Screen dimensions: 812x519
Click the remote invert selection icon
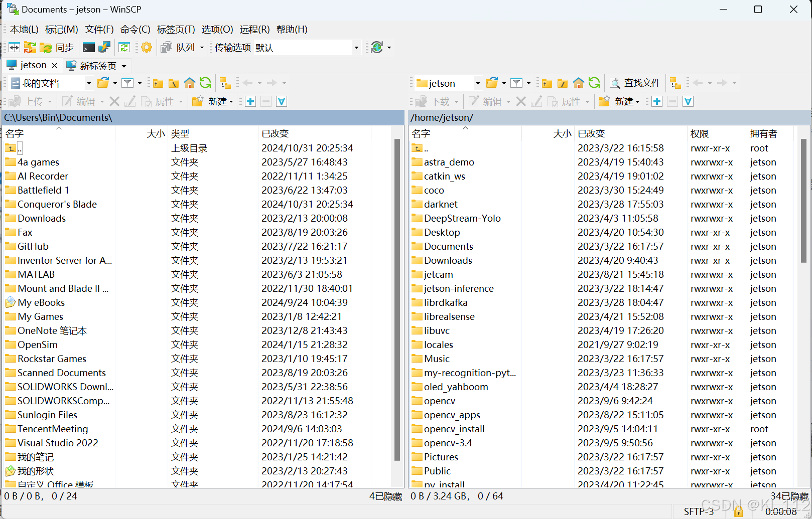pyautogui.click(x=688, y=101)
